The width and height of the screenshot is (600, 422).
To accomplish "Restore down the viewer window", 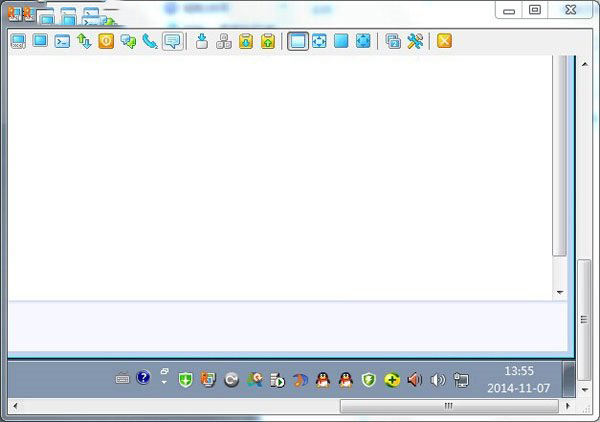I will (x=535, y=10).
